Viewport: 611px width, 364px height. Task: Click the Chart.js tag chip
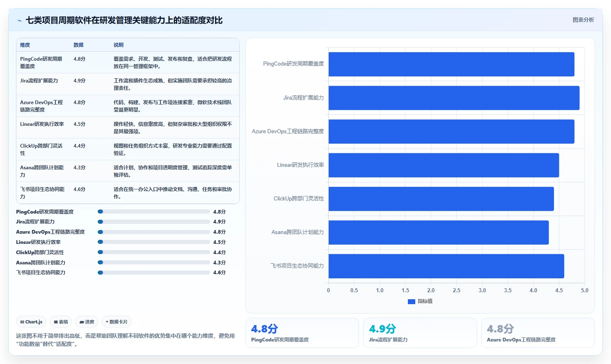click(31, 322)
